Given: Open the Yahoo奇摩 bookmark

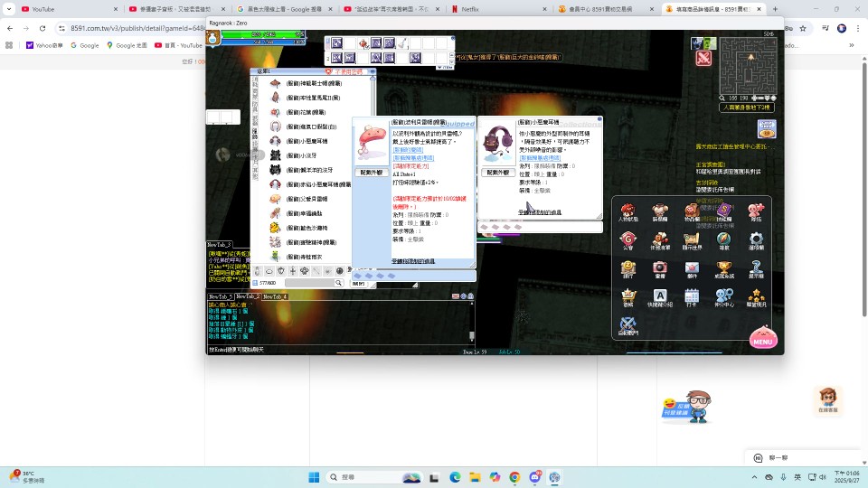Looking at the screenshot, I should [x=45, y=44].
